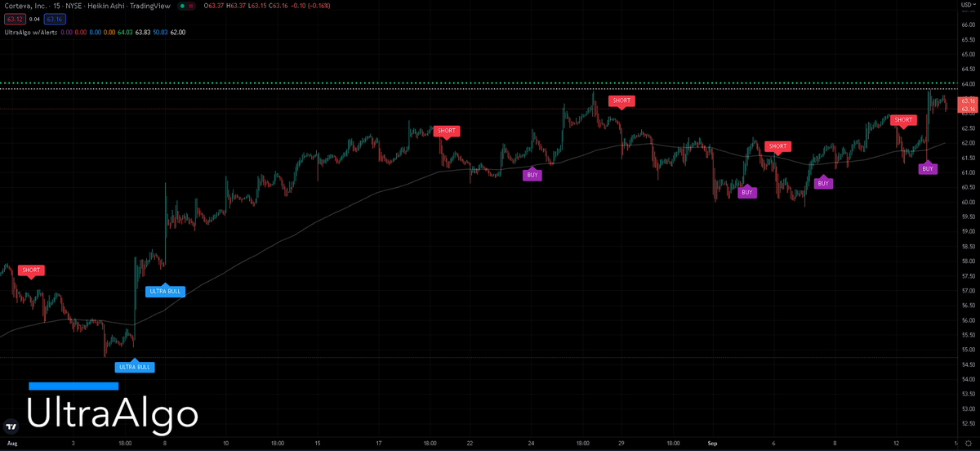Click the red 63.12 sell price button

coord(13,19)
